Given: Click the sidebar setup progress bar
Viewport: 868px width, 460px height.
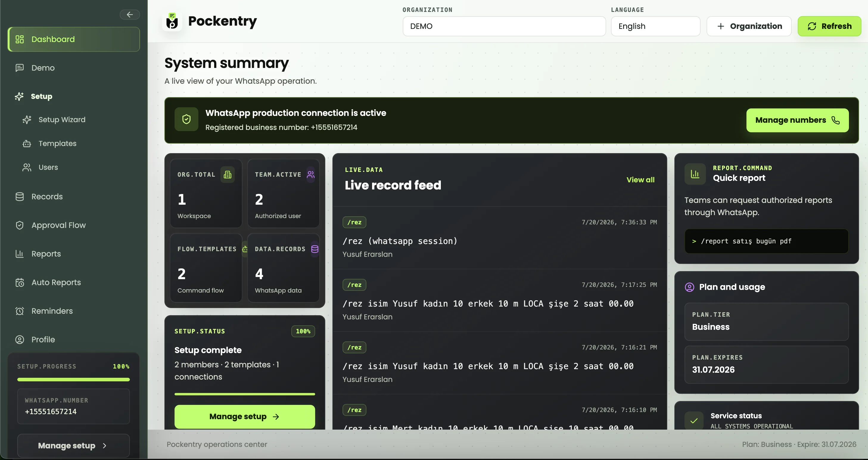Looking at the screenshot, I should tap(74, 380).
